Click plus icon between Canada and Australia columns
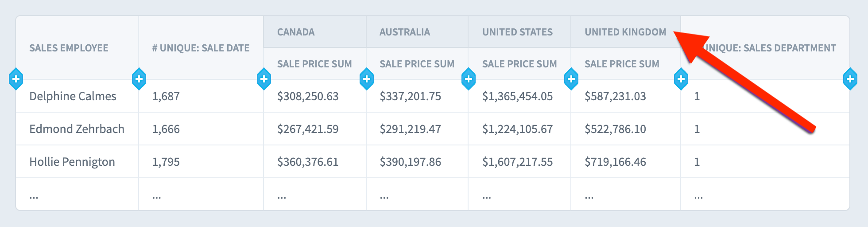 367,79
